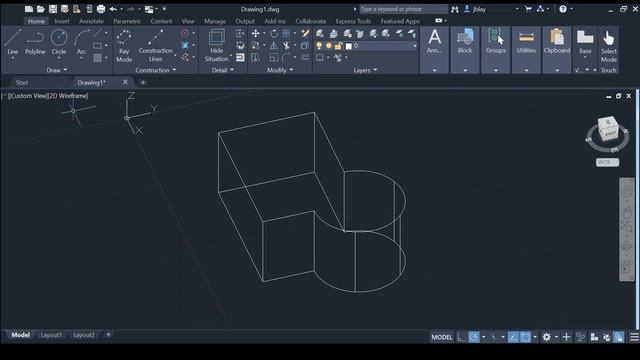Open the status bar customization menu
This screenshot has height=360, width=640.
coord(634,337)
